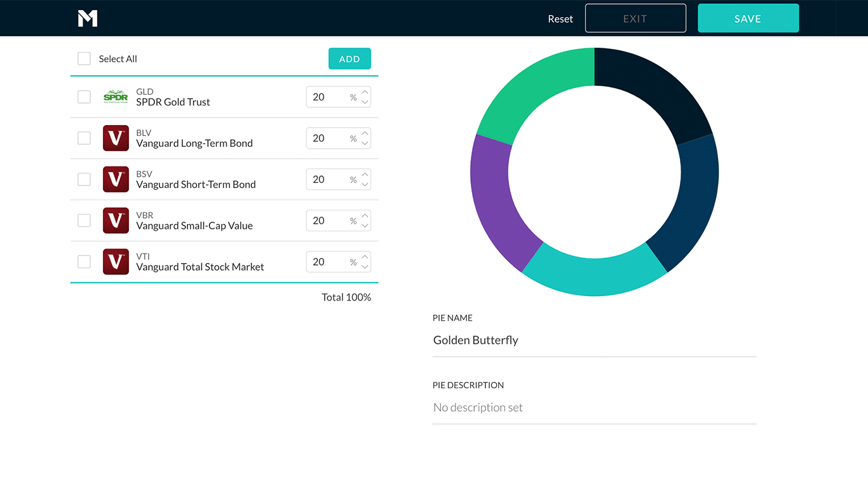Decrease VTI percentage with down arrow

(x=365, y=267)
